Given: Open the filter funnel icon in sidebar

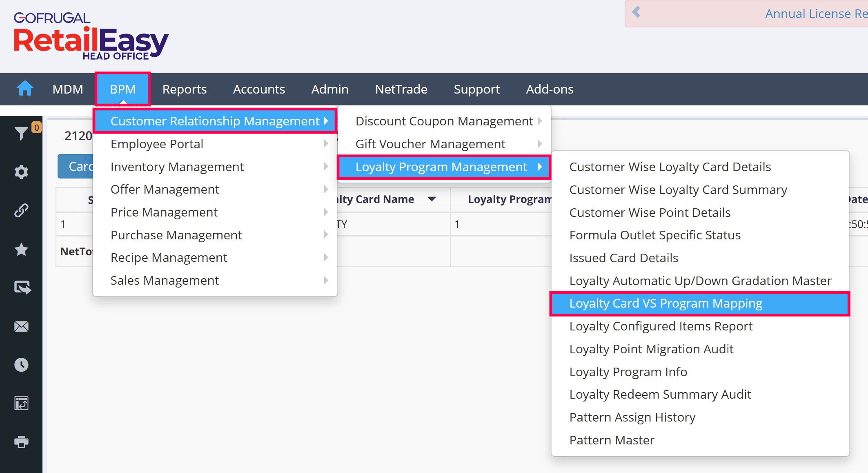Looking at the screenshot, I should pyautogui.click(x=21, y=133).
